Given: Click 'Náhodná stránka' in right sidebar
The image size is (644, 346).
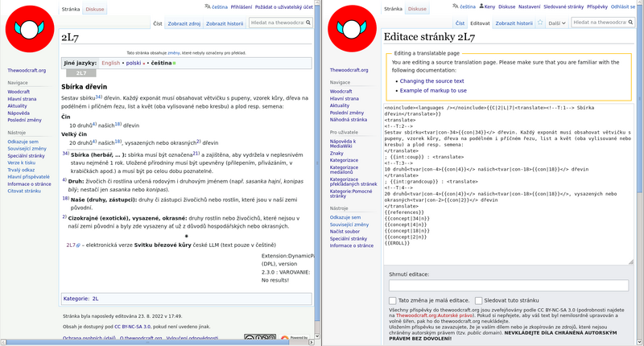Looking at the screenshot, I should (349, 119).
